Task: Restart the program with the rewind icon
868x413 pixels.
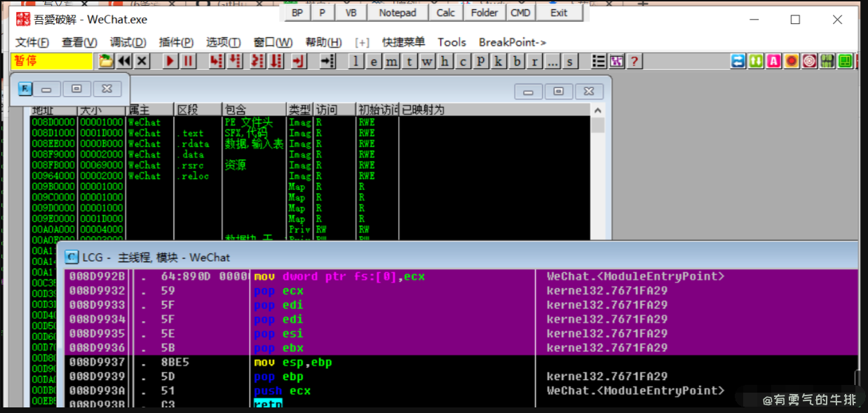Action: click(x=124, y=61)
